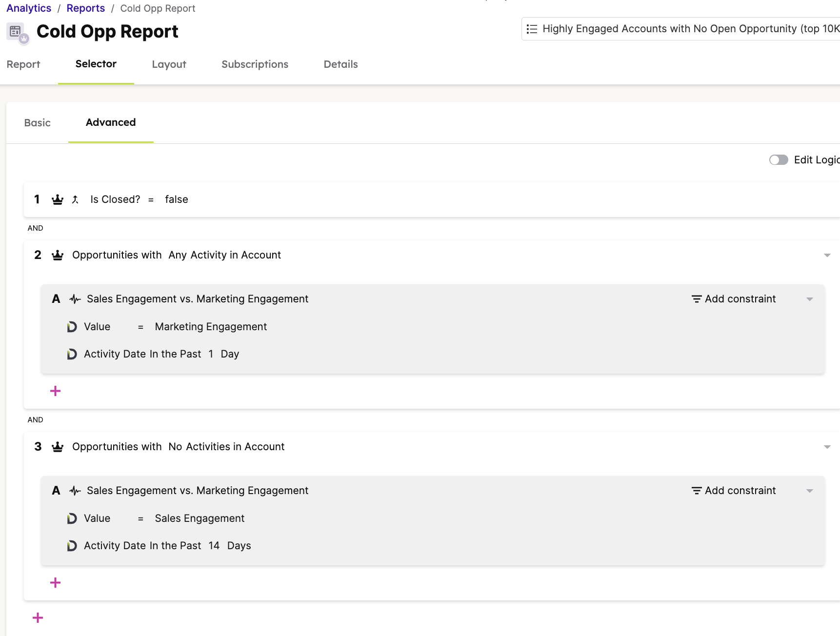Click Add constraint in filter 2
The width and height of the screenshot is (840, 636).
734,299
